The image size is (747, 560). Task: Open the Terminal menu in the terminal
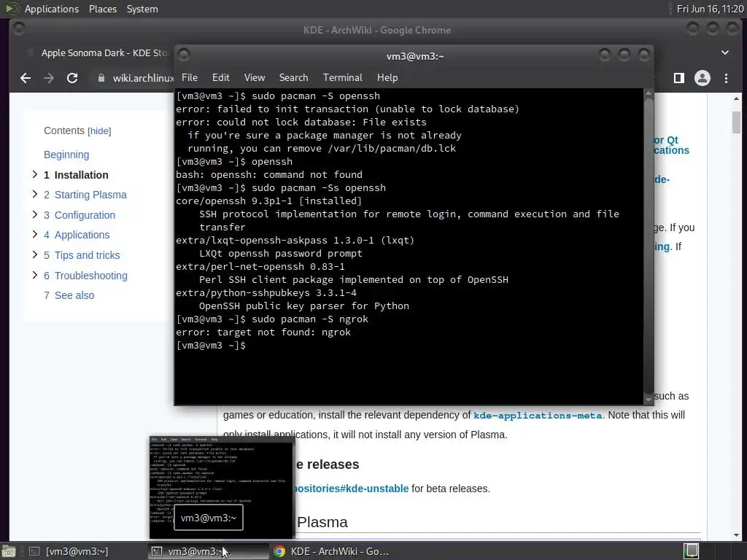pos(343,77)
